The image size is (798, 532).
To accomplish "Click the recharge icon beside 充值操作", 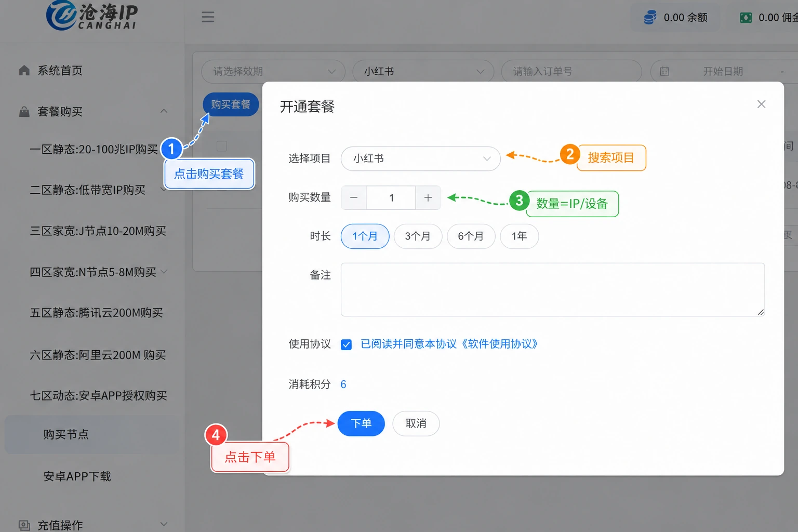I will pyautogui.click(x=24, y=525).
